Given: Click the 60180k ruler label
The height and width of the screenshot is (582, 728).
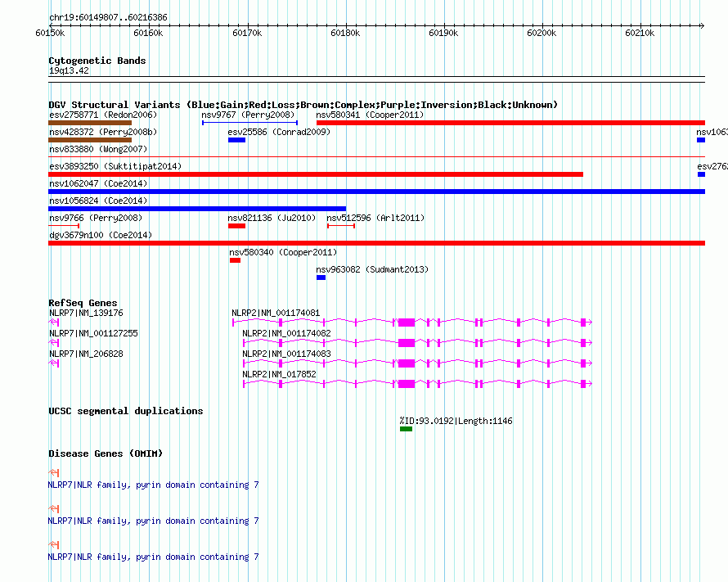Looking at the screenshot, I should click(x=345, y=33).
